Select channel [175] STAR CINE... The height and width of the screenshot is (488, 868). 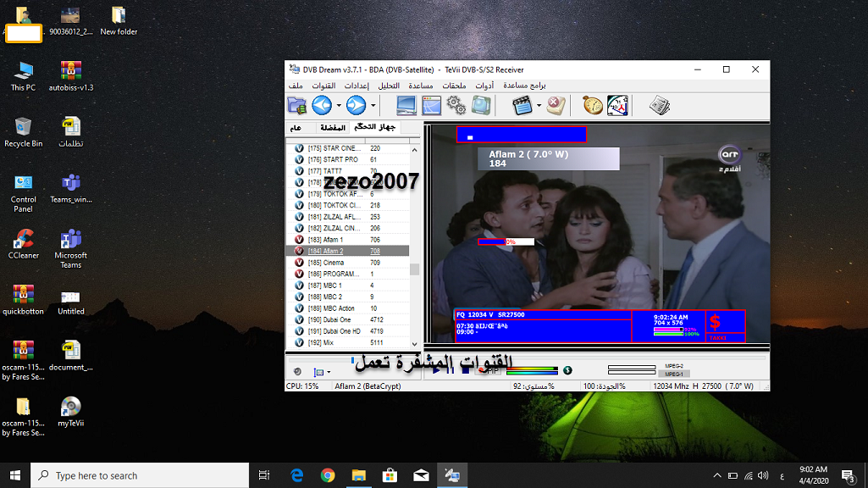pyautogui.click(x=348, y=148)
